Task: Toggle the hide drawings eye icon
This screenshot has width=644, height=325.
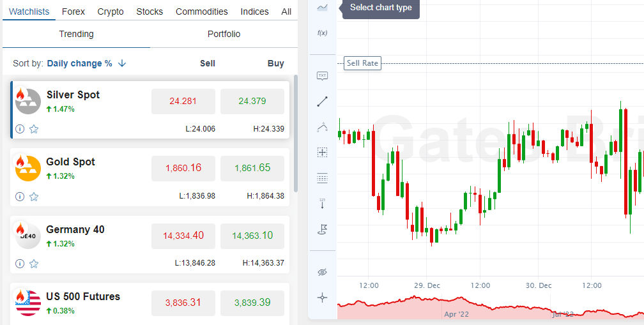Action: pyautogui.click(x=322, y=272)
